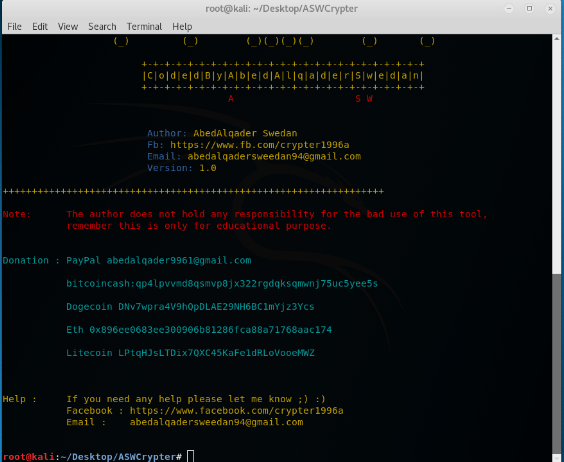Click the Facebook help URL www.facebook.com/crypter1996a

(236, 411)
